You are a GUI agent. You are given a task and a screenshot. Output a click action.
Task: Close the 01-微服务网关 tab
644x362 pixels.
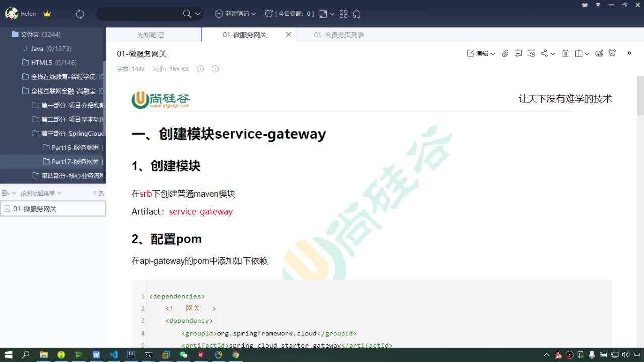pos(288,35)
